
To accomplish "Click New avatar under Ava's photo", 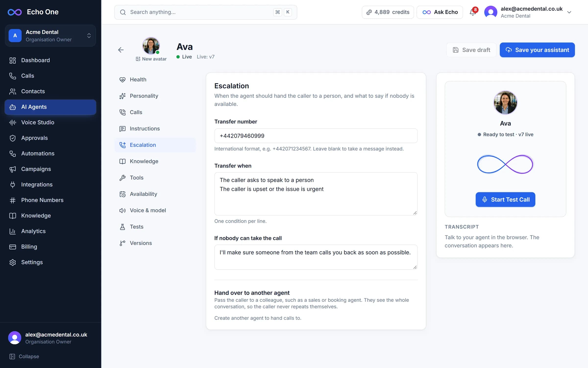I will point(151,59).
